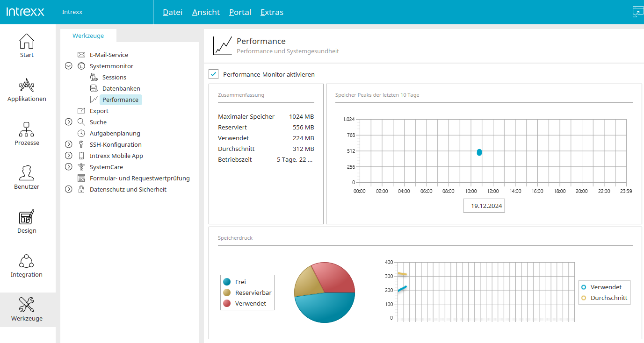
Task: Expand the Suche tree node
Action: (69, 122)
